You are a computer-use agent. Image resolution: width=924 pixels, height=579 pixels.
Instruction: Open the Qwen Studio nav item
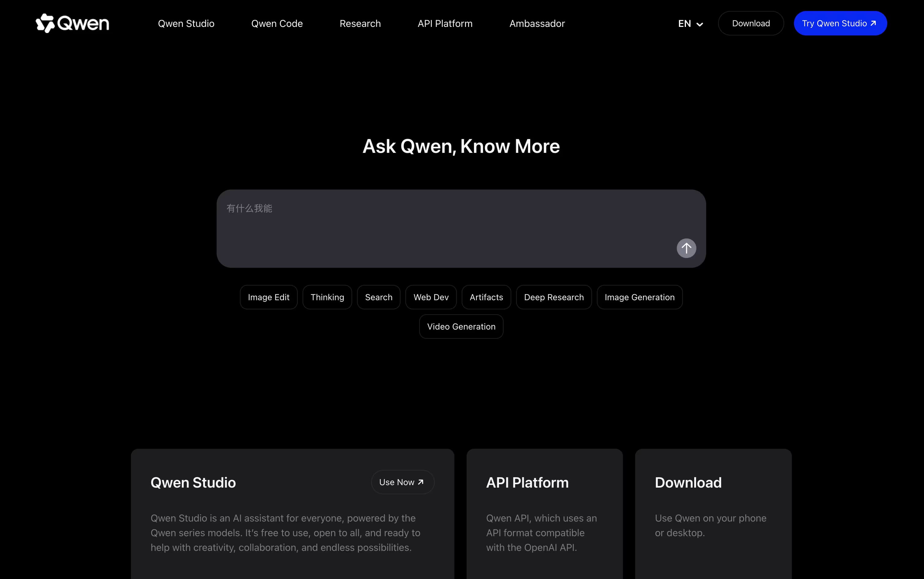tap(186, 24)
